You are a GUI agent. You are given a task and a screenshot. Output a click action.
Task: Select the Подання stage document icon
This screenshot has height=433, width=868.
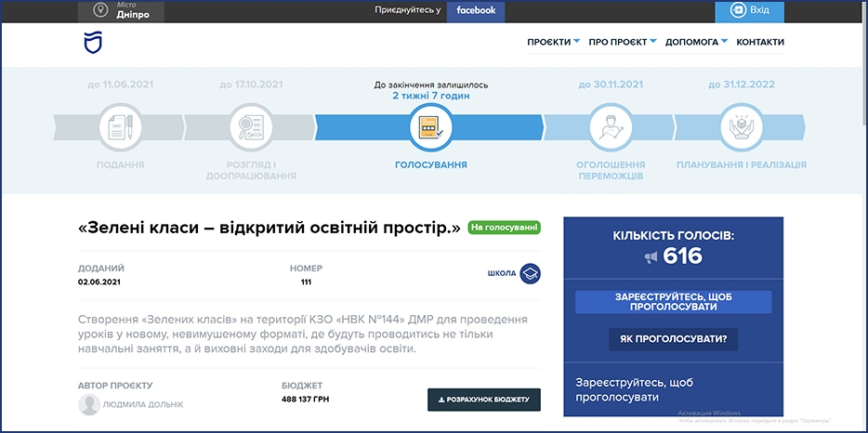(x=120, y=128)
